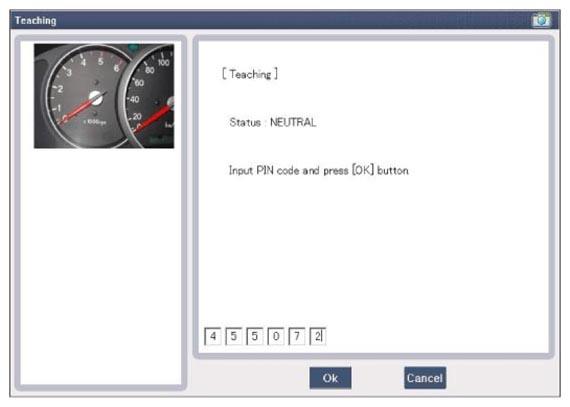Click the Ok button
The image size is (570, 407).
tap(330, 378)
